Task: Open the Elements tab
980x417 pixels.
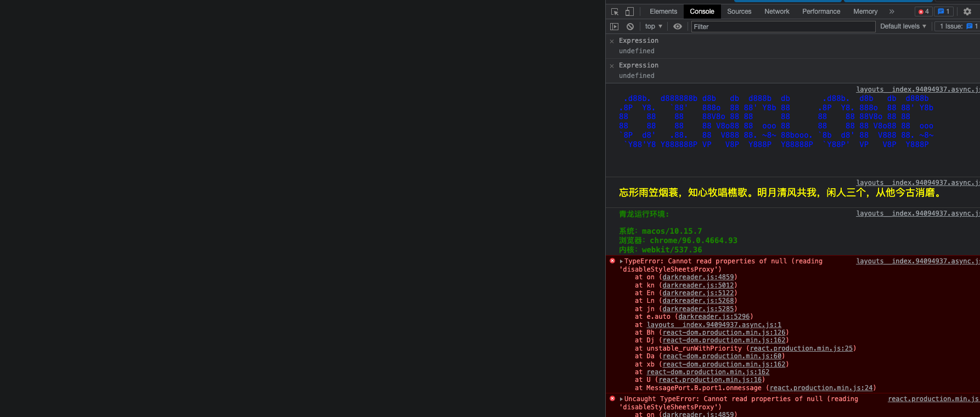Action: click(663, 12)
